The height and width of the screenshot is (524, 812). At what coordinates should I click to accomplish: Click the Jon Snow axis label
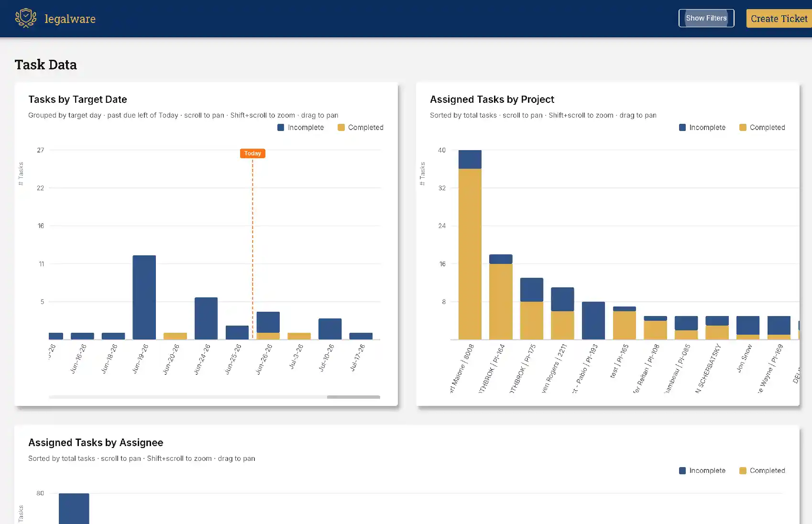[745, 358]
